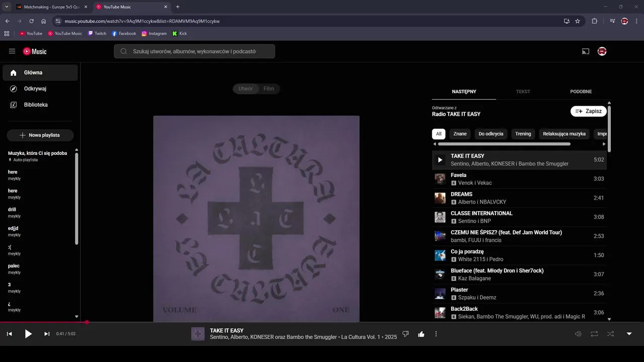Click the chip row left scroll arrow

[435, 144]
